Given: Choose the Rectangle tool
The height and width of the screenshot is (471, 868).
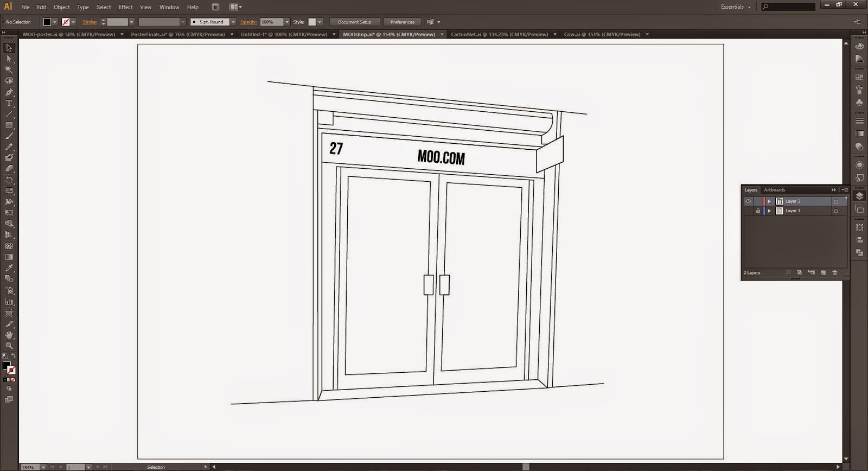Looking at the screenshot, I should pos(9,125).
